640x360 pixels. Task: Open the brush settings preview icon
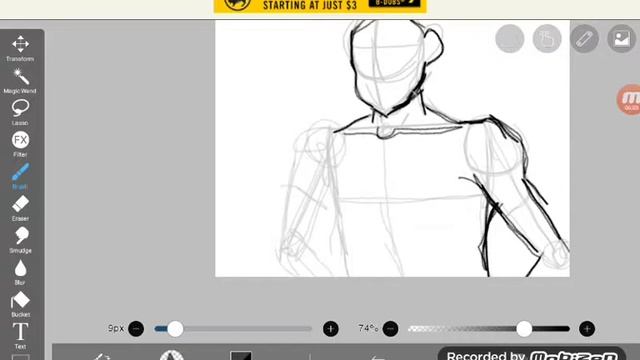(172, 355)
